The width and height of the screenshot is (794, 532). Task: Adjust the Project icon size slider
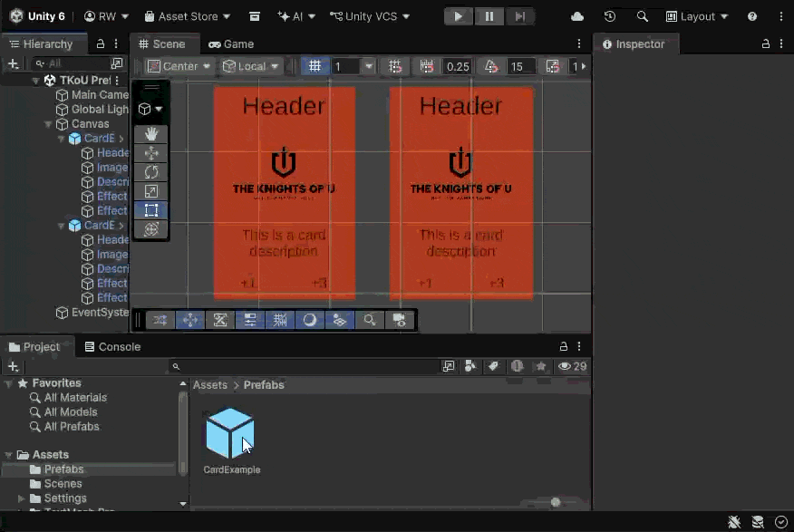pyautogui.click(x=556, y=502)
